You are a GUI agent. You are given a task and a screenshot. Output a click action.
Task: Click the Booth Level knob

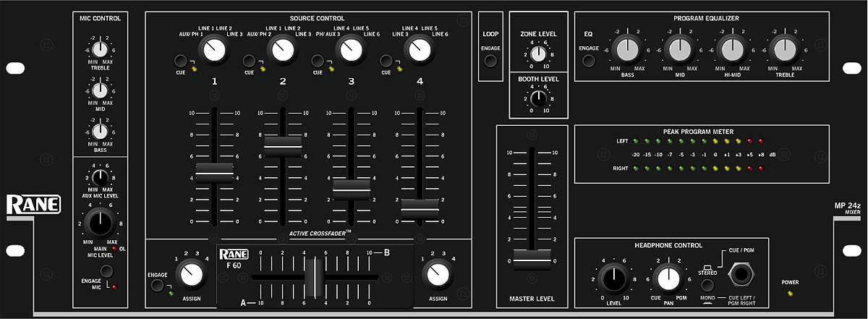pos(539,100)
